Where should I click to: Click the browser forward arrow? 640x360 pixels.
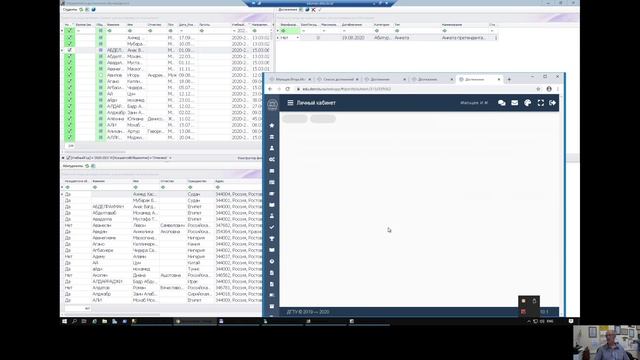coord(279,89)
